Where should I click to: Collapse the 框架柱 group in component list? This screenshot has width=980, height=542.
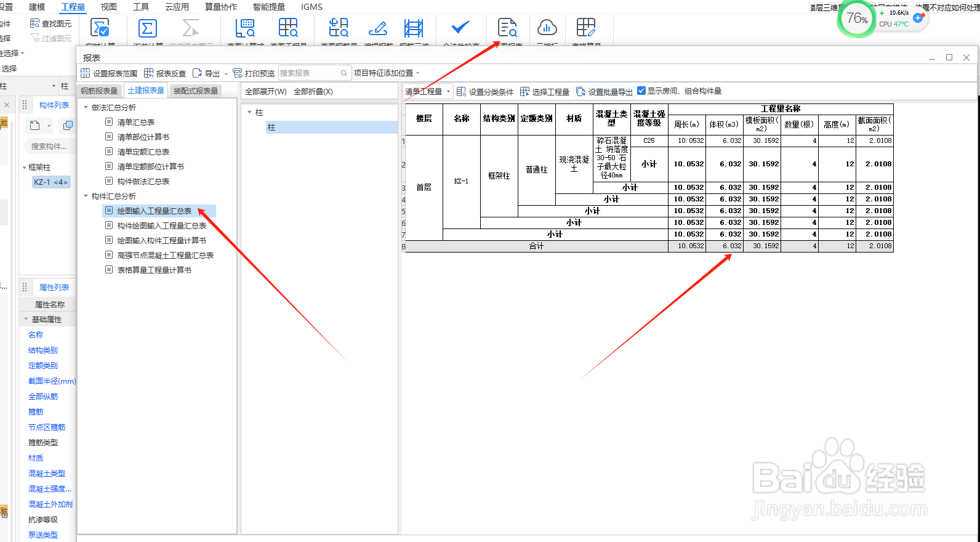25,168
